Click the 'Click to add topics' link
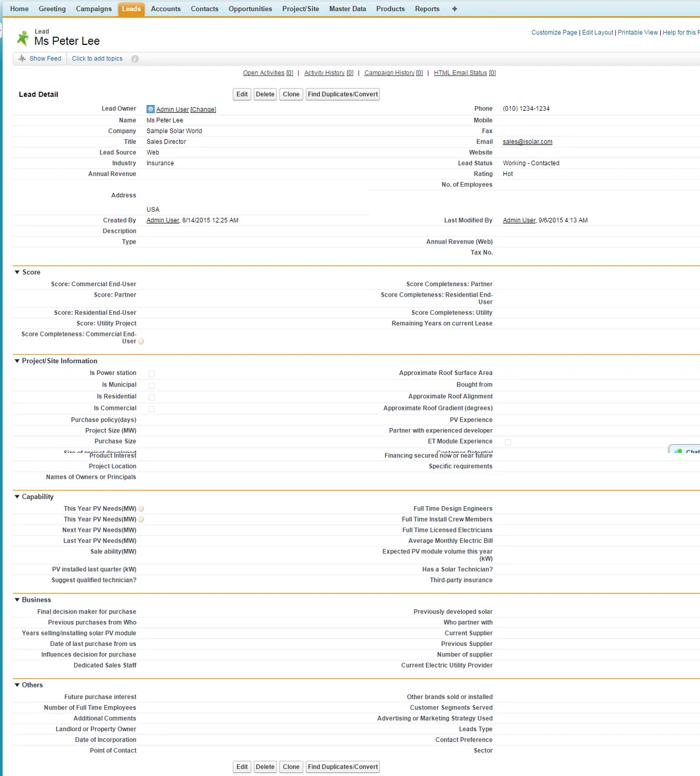 tap(97, 59)
